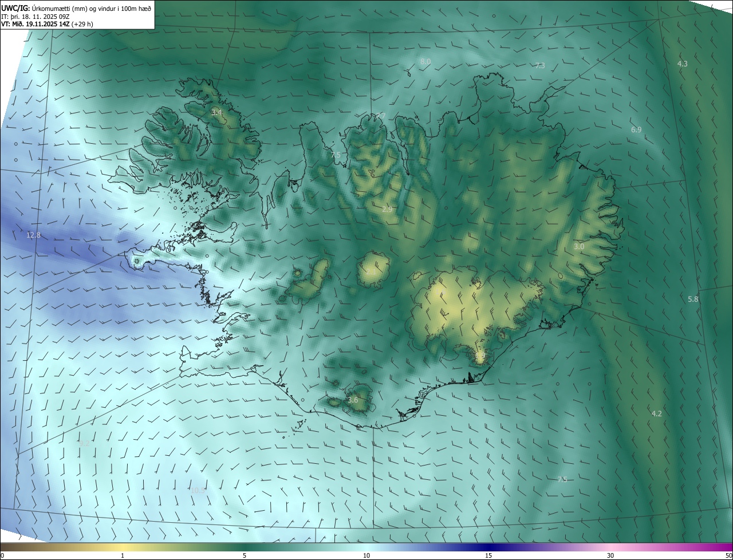Click the 9.2 precipitation value label
733x560 pixels.
point(84,443)
